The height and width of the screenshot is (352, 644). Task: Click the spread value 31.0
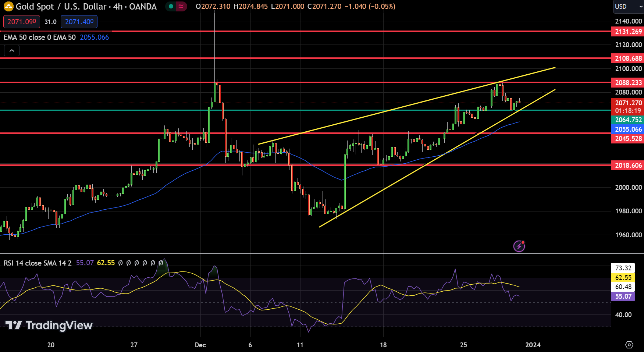50,22
